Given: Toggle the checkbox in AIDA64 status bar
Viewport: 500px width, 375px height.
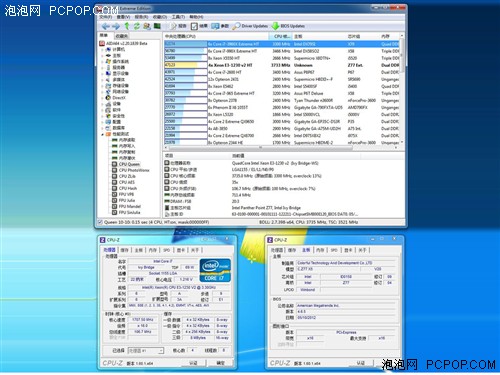Looking at the screenshot, I should pyautogui.click(x=100, y=222).
